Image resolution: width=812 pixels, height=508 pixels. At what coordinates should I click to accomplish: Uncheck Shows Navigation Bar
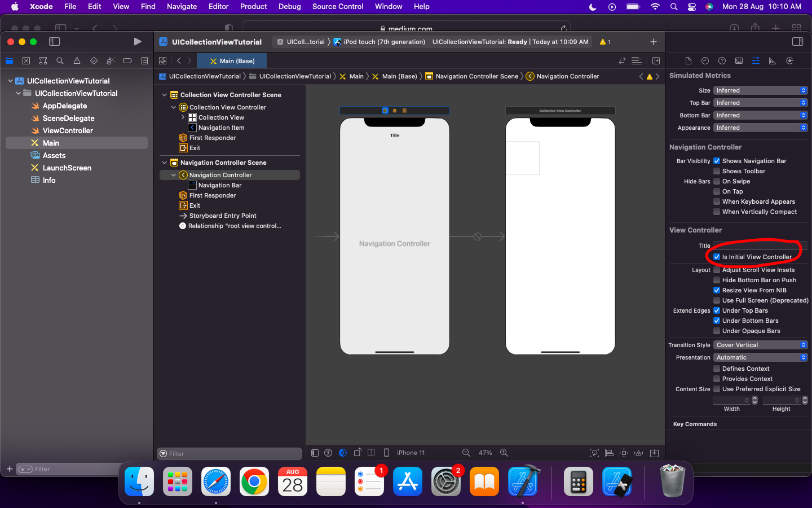[717, 161]
